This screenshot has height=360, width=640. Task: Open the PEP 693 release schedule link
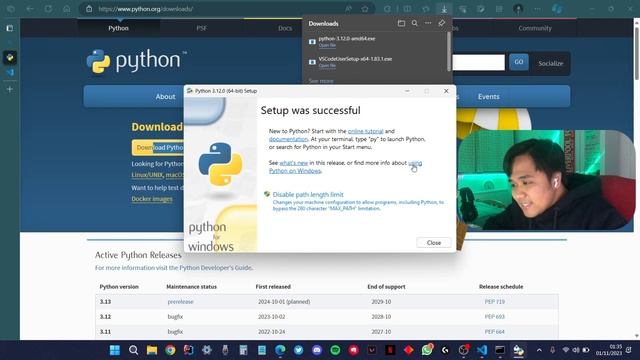coord(495,317)
